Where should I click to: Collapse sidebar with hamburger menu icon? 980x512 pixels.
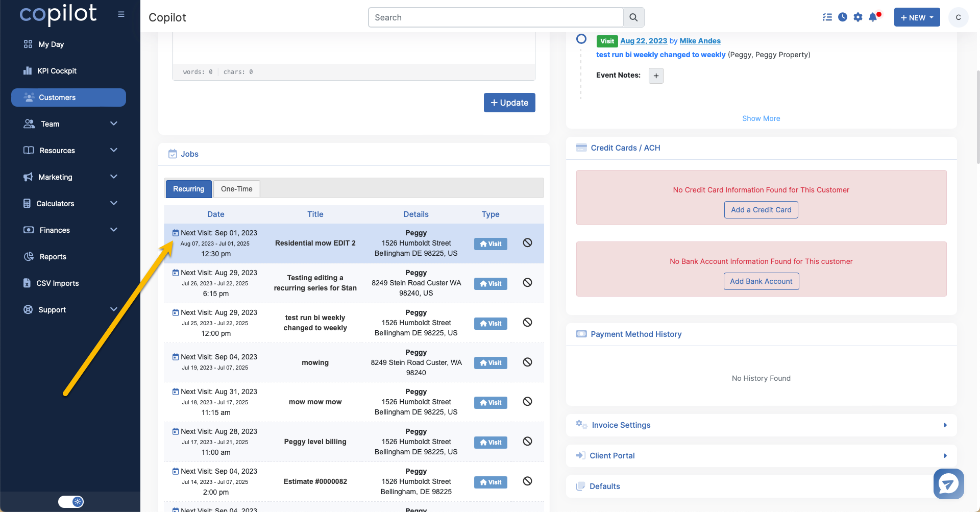(x=121, y=14)
